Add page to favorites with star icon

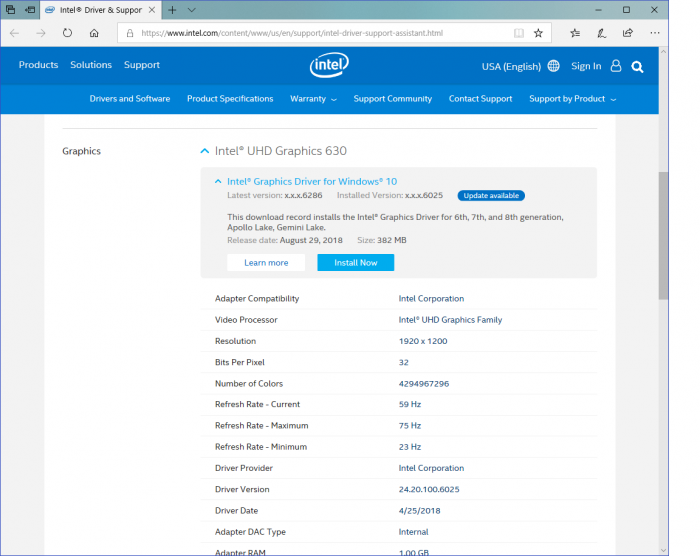point(538,33)
